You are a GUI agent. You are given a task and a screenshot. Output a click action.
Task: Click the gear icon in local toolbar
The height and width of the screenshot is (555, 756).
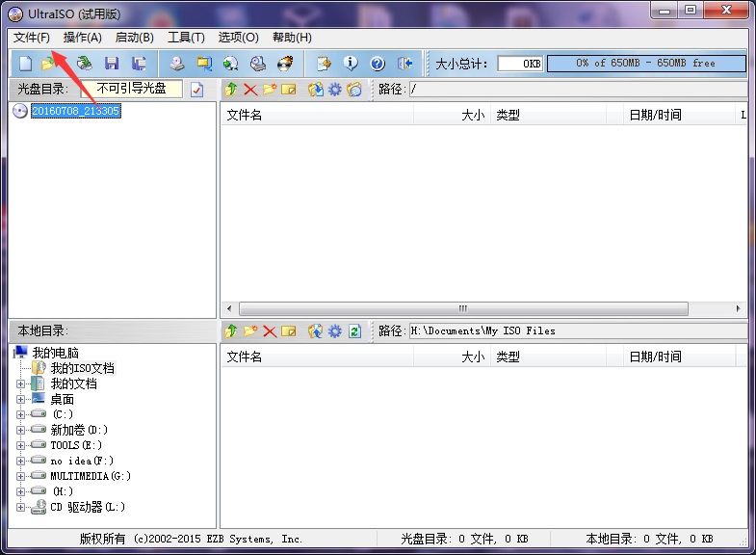click(335, 330)
